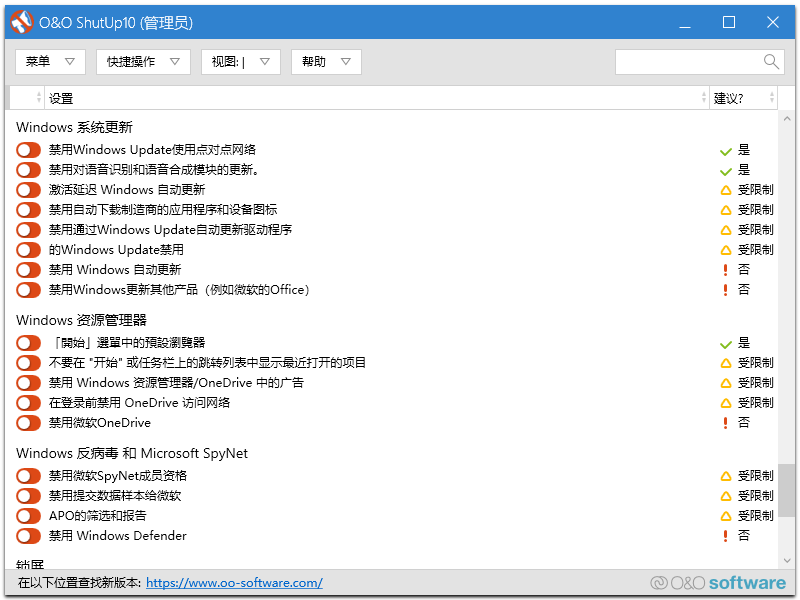
Task: Toggle the 禁用 Windows Defender switch
Action: coord(27,535)
